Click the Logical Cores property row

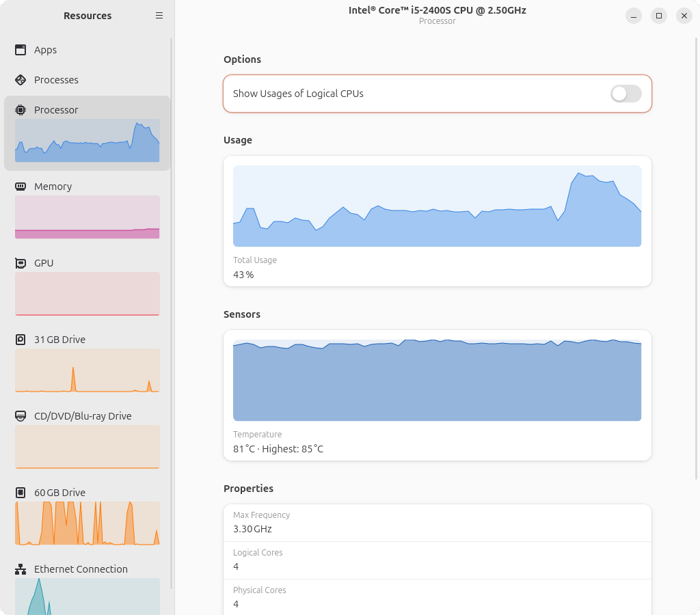click(437, 560)
